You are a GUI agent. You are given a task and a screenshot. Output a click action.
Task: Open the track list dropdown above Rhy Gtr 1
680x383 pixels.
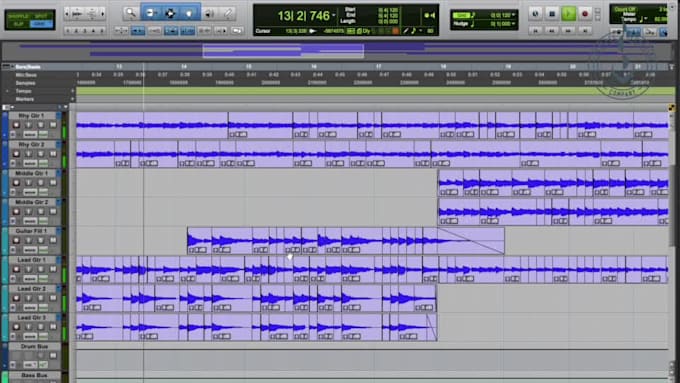point(7,107)
